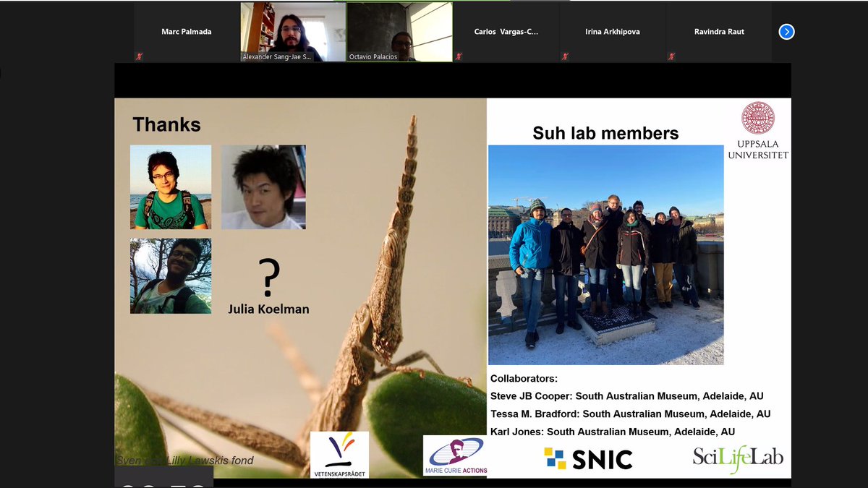Click the 'Collaborators:' label
Image resolution: width=868 pixels, height=488 pixels.
(524, 378)
